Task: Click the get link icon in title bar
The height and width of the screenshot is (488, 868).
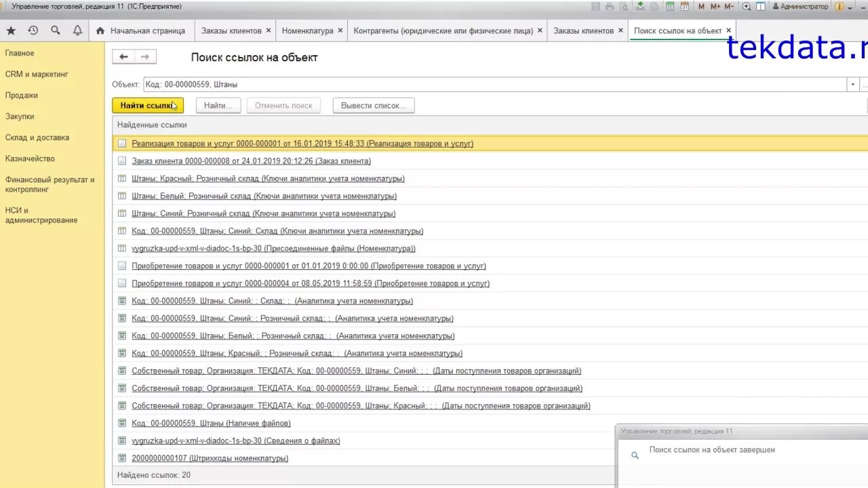Action: click(x=640, y=6)
